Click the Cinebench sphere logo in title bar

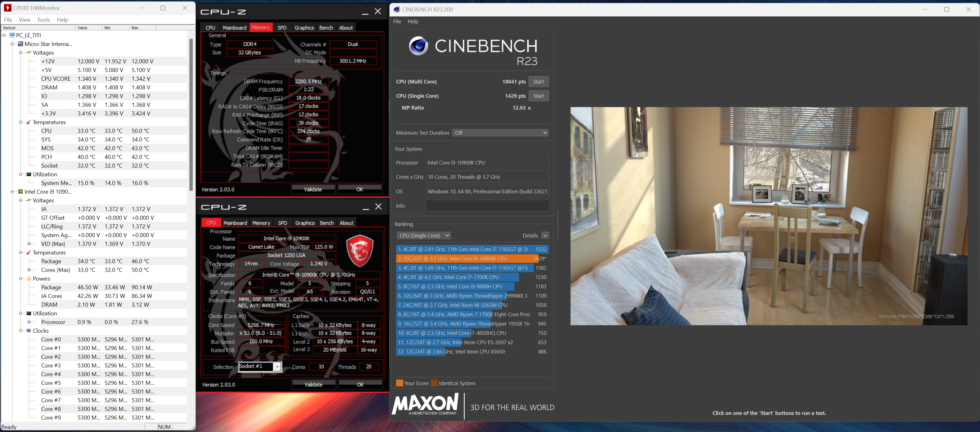(x=396, y=9)
